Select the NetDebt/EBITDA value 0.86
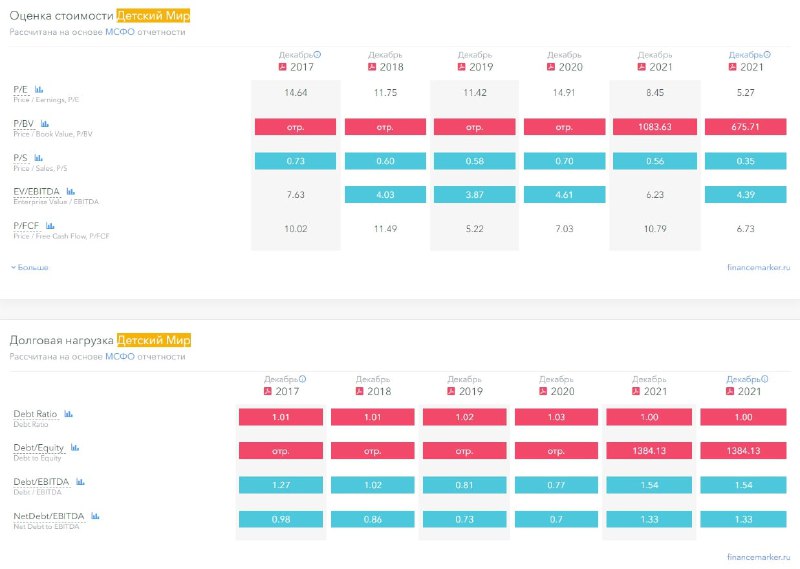The image size is (800, 569). coord(372,519)
